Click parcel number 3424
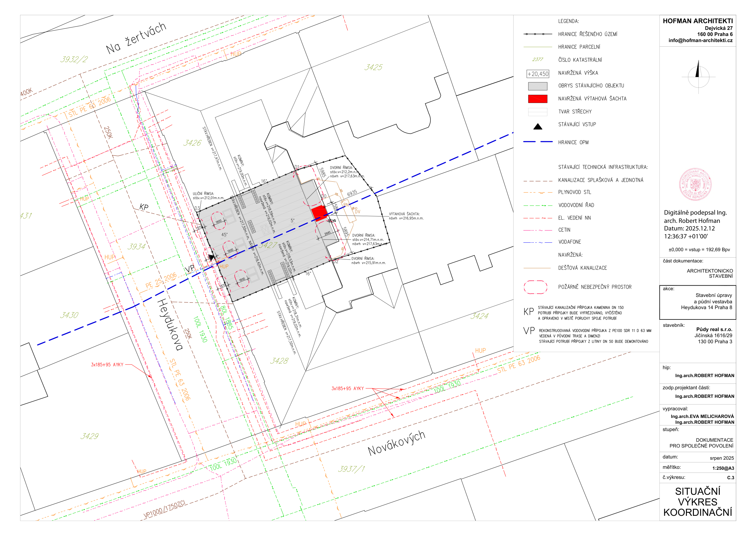The width and height of the screenshot is (756, 535). [x=479, y=316]
